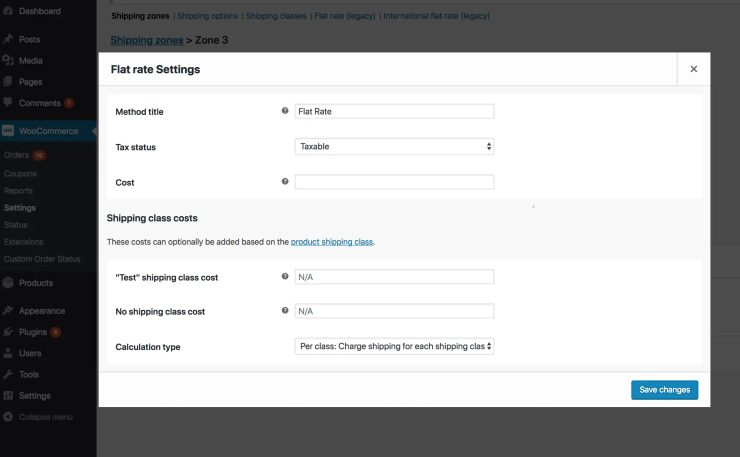Screen dimensions: 740x457
Task: Open Status under WooCommerce
Action: (x=16, y=225)
